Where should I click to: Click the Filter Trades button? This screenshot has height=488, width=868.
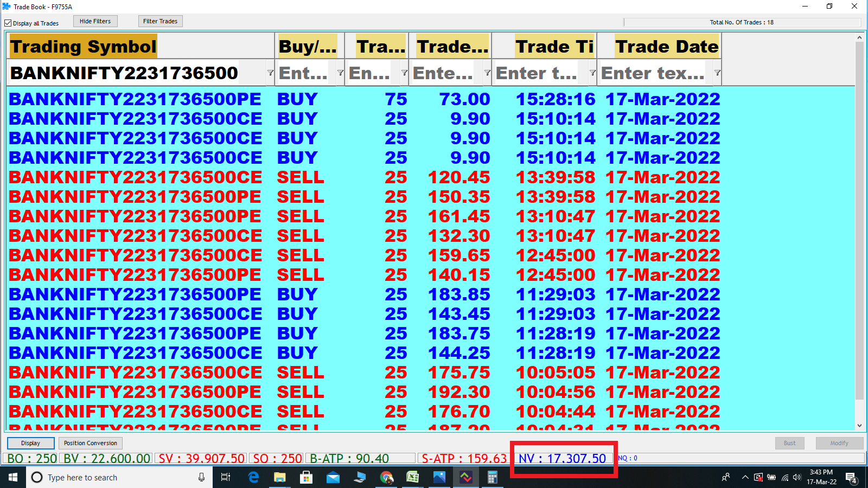(160, 21)
